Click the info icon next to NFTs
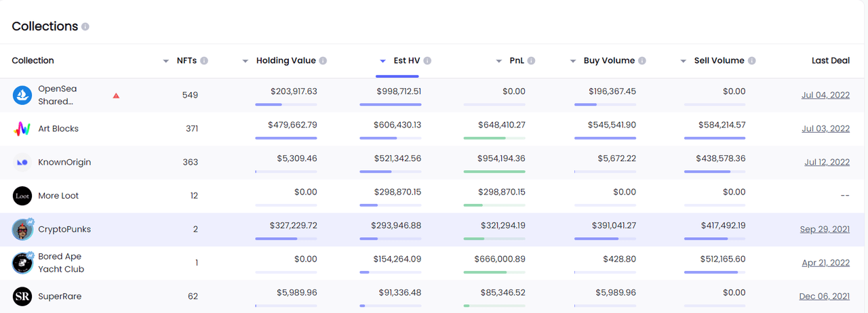 204,61
